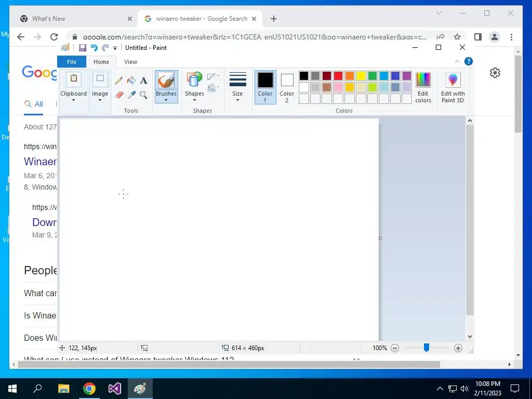This screenshot has height=399, width=532.
Task: Click the zoom in plus button
Action: (458, 348)
